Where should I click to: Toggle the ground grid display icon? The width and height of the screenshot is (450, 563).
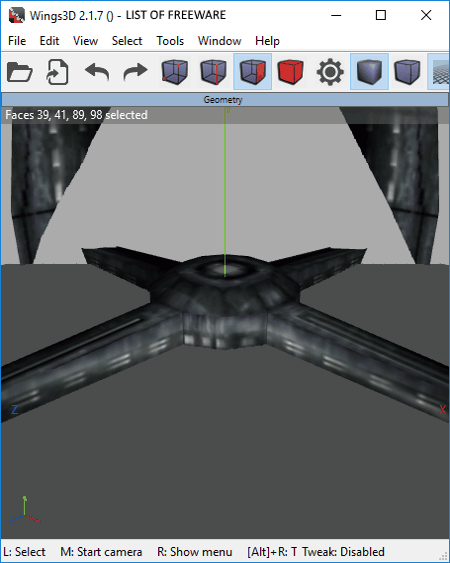click(439, 72)
